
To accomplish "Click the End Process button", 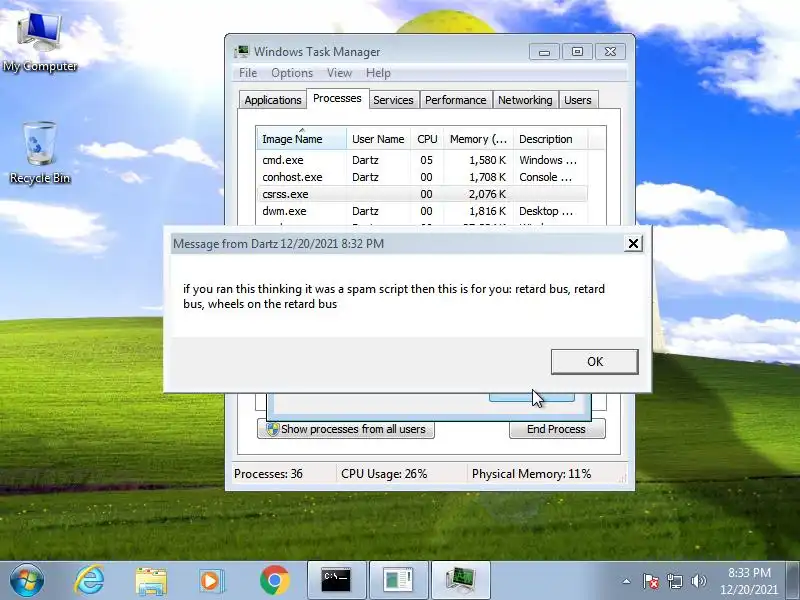I will coord(557,429).
